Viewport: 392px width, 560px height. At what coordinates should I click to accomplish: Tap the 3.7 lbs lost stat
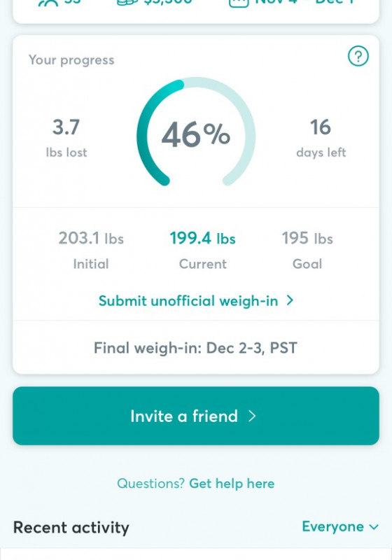[x=66, y=138]
